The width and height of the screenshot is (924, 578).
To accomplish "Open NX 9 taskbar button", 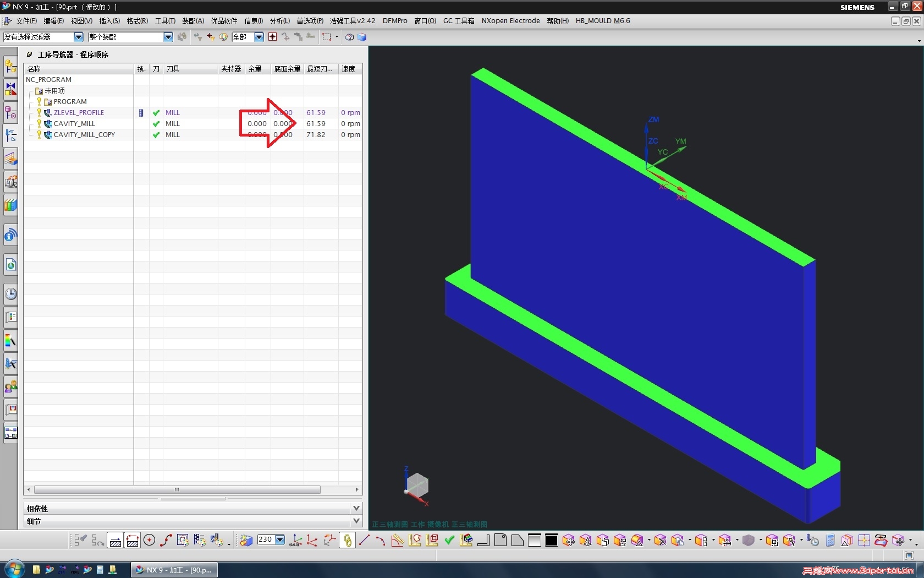I will (174, 570).
